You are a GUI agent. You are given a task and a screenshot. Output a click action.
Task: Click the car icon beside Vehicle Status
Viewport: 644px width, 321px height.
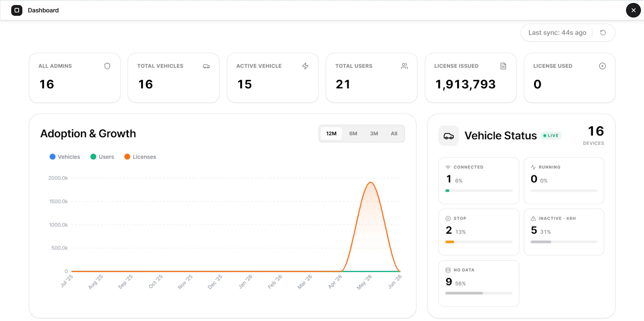448,136
